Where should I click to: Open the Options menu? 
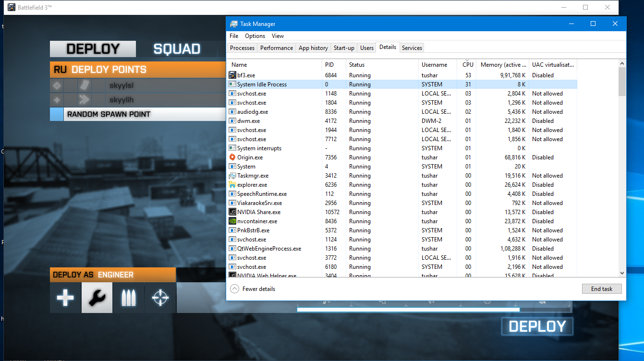click(255, 36)
